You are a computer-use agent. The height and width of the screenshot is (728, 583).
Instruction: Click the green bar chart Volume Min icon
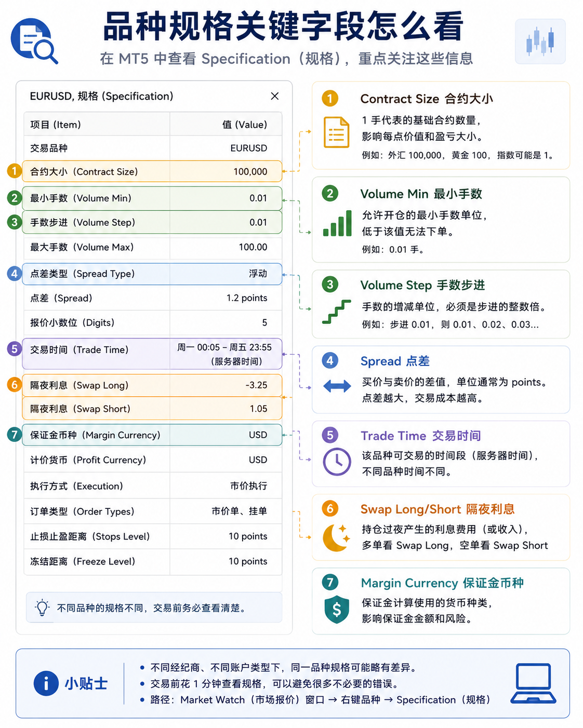tap(337, 223)
